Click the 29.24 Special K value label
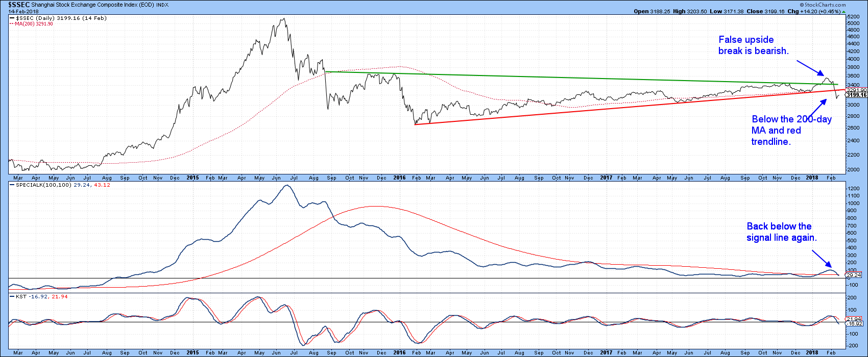 [854, 275]
